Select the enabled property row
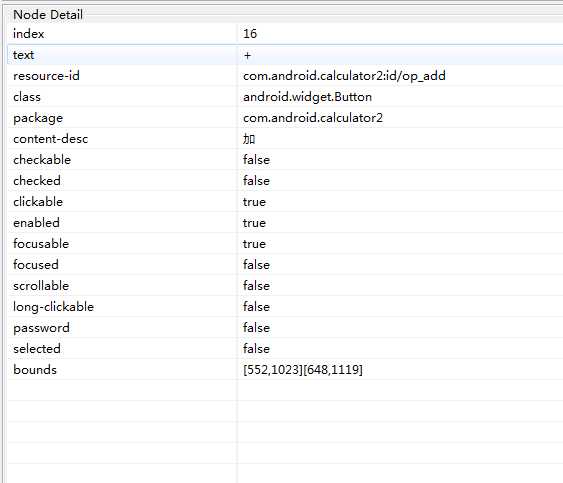Viewport: 563px width, 483px height. pos(285,223)
